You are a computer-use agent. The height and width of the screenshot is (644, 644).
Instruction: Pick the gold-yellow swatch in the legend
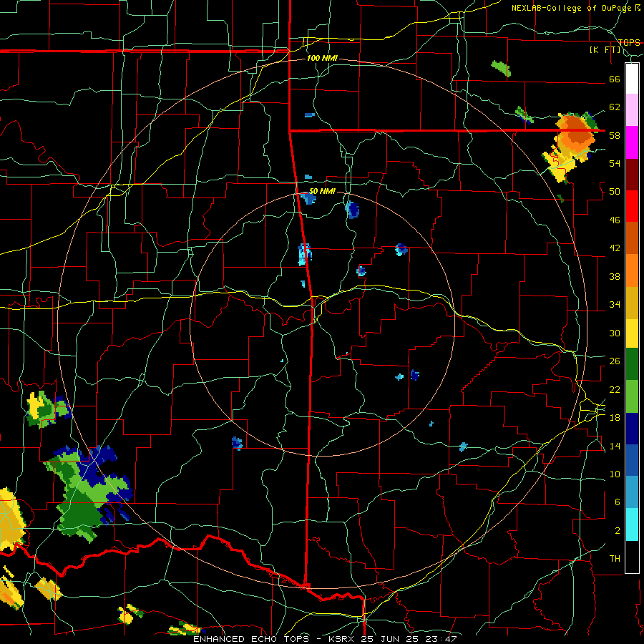click(x=632, y=302)
